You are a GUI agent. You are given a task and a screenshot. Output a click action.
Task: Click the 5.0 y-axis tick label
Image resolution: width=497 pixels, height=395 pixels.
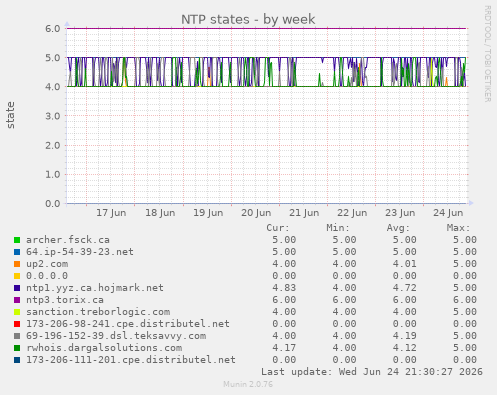pos(53,58)
